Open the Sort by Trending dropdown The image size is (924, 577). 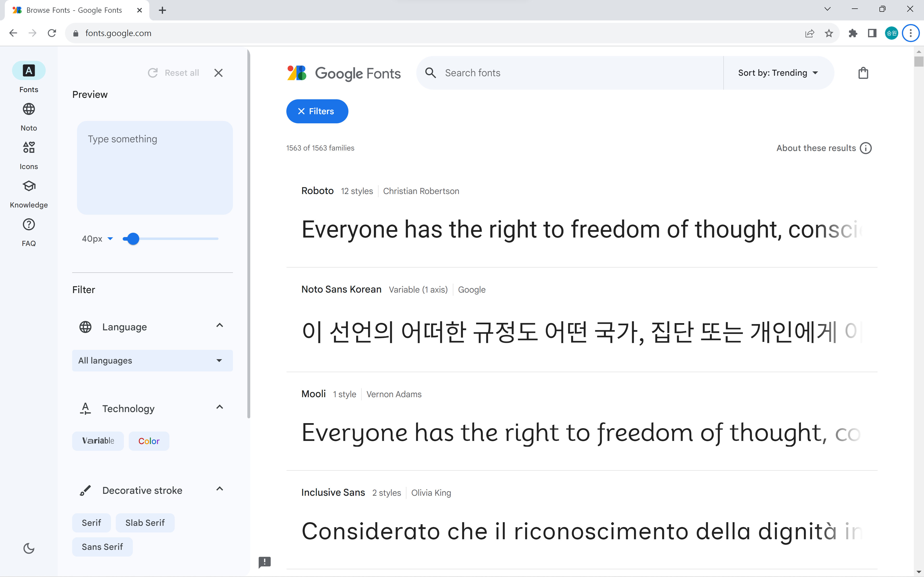pos(778,73)
